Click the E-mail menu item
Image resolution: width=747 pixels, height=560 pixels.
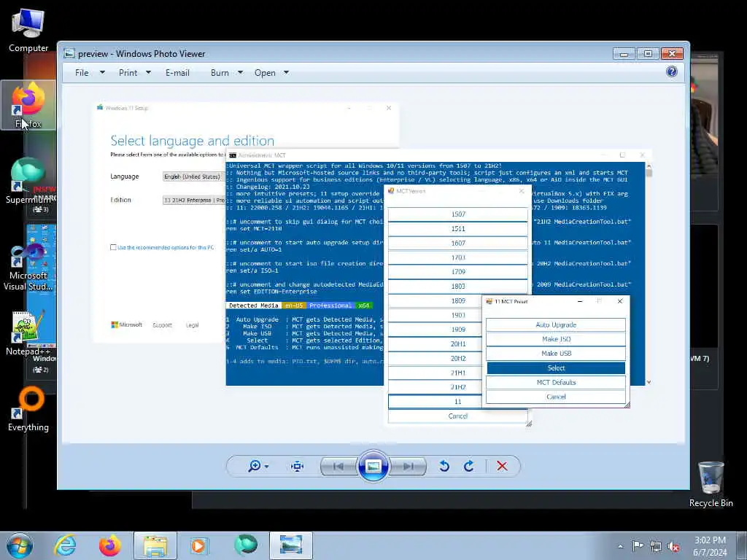[177, 73]
